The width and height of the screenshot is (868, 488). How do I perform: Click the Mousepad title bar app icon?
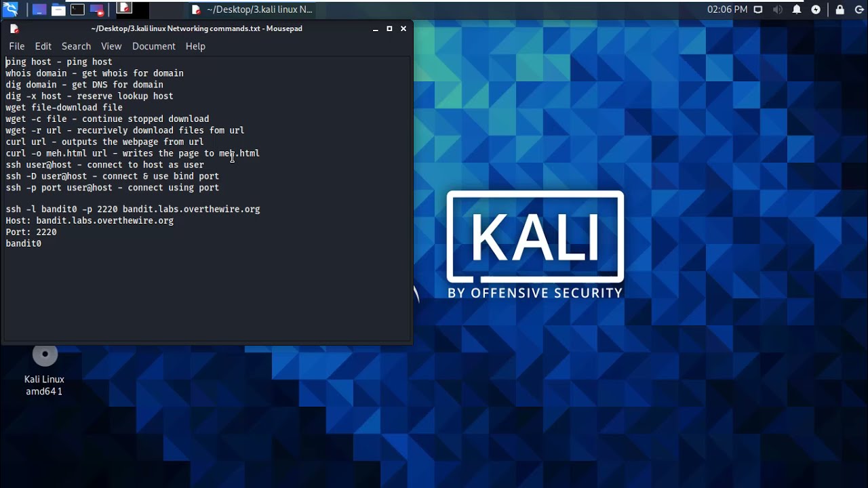tap(14, 28)
